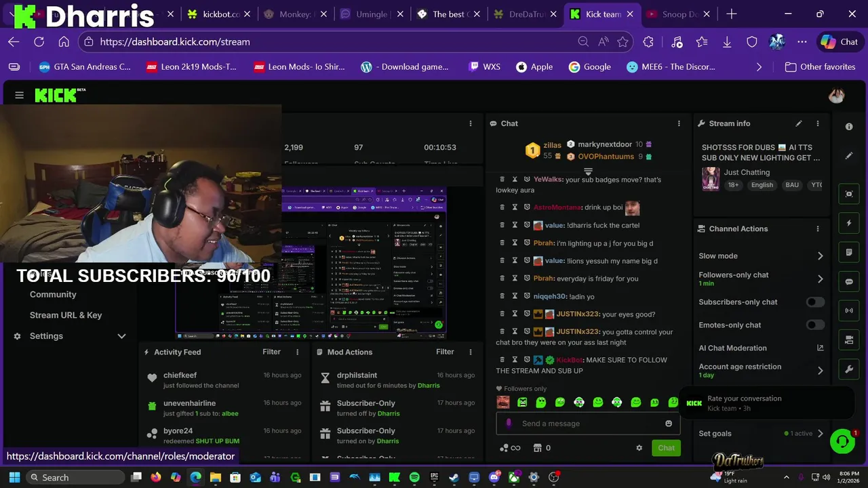The image size is (868, 488).
Task: Open Mod Actions three-dot menu
Action: click(471, 352)
